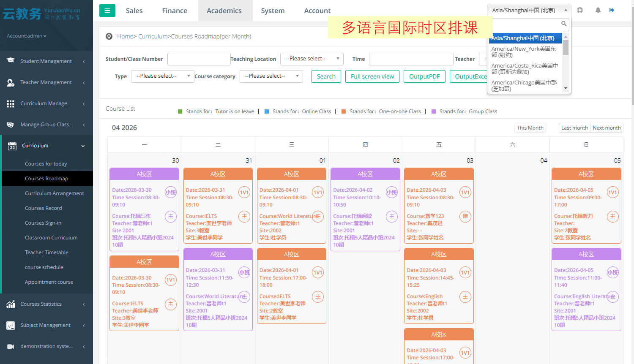Click the location pin breadcrumb icon

click(x=109, y=36)
